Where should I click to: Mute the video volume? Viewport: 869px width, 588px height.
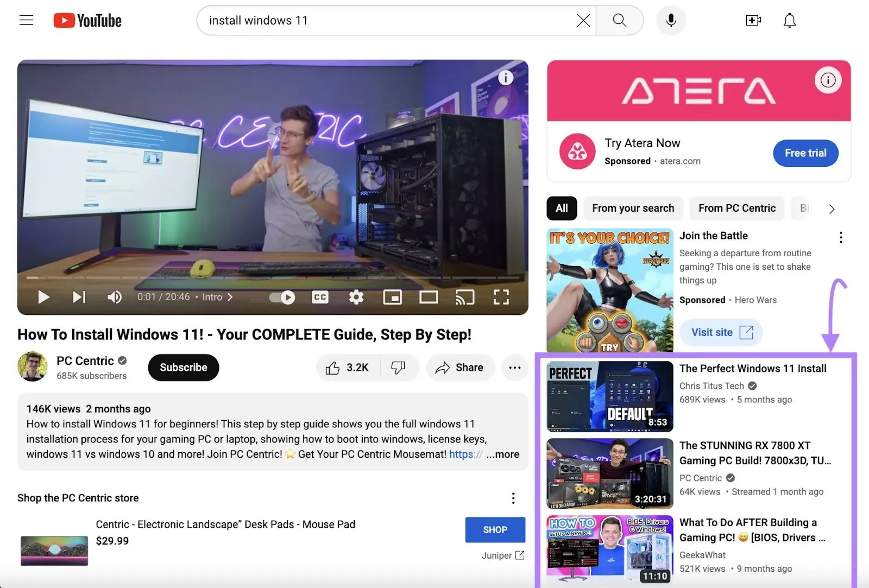(x=115, y=297)
